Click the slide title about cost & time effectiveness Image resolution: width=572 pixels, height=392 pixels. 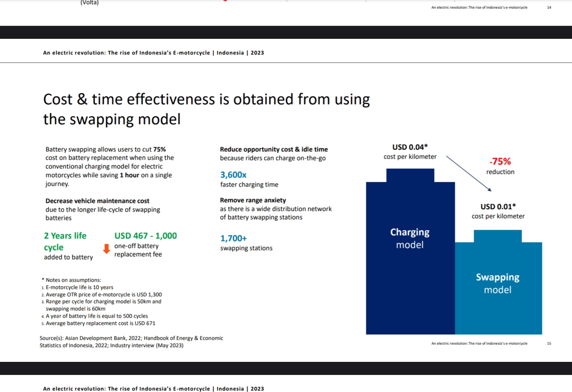point(206,109)
